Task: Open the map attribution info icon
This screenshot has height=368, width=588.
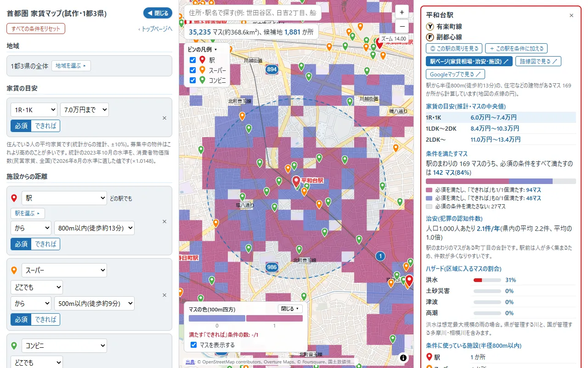Action: coord(403,358)
